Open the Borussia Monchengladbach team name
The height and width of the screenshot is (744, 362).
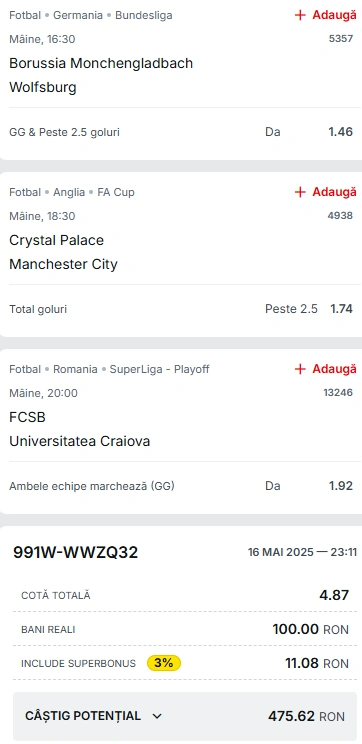101,63
